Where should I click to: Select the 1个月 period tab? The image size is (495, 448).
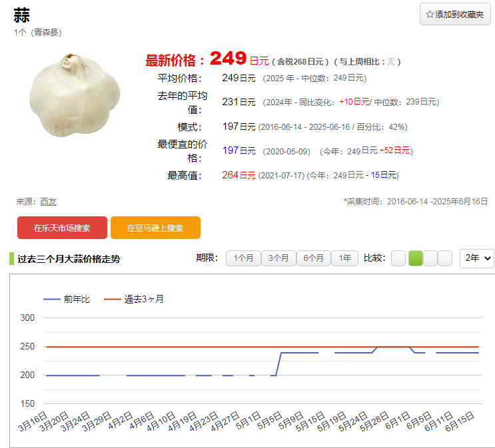tap(243, 258)
